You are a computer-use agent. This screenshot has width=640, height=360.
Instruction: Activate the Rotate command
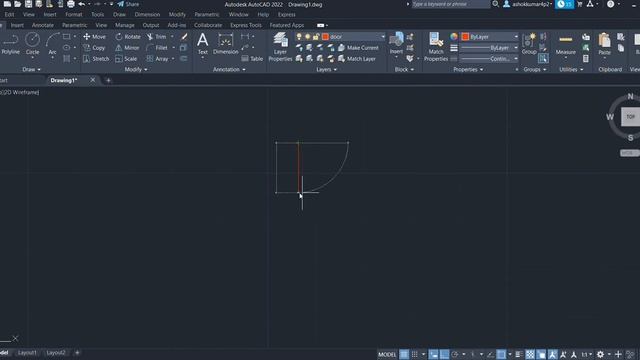pyautogui.click(x=128, y=37)
